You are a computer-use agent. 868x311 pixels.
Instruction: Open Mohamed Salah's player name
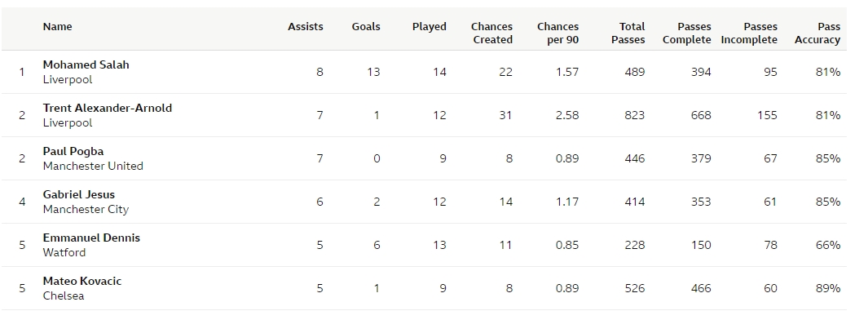coord(86,64)
